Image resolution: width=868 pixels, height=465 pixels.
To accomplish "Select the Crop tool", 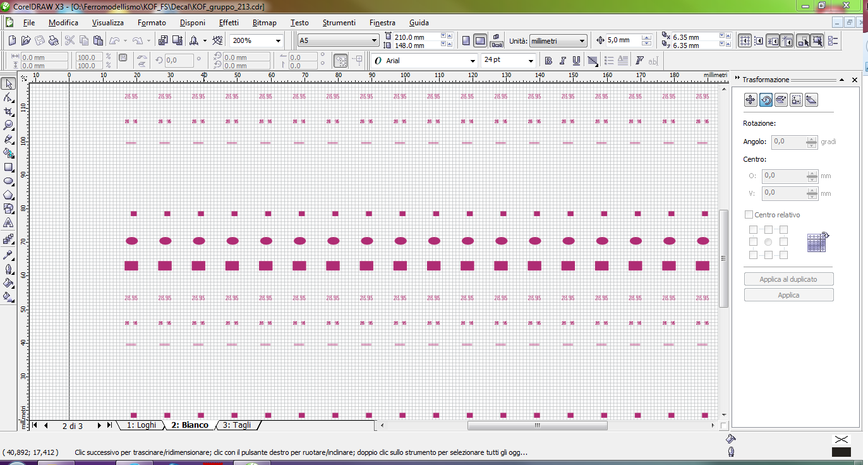I will [x=8, y=112].
